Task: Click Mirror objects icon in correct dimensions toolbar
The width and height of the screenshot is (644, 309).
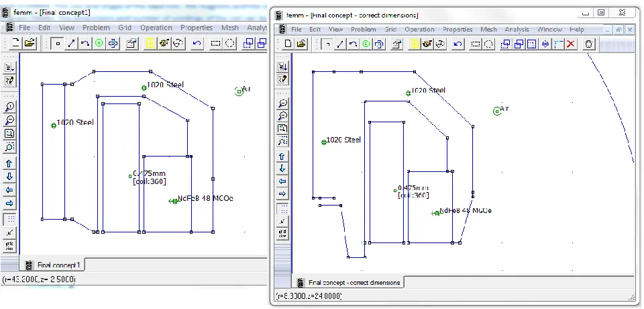Action: pyautogui.click(x=545, y=44)
